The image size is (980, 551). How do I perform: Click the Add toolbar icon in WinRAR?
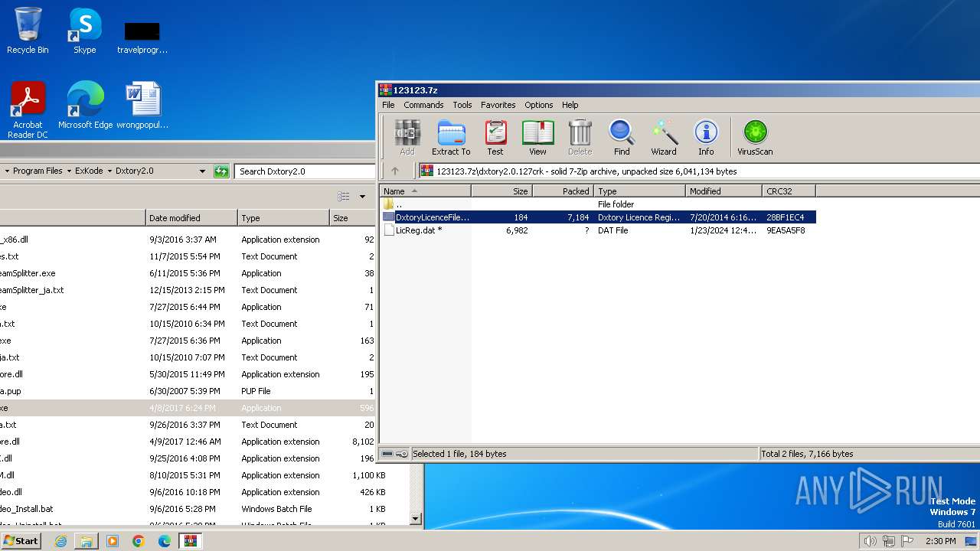tap(407, 138)
